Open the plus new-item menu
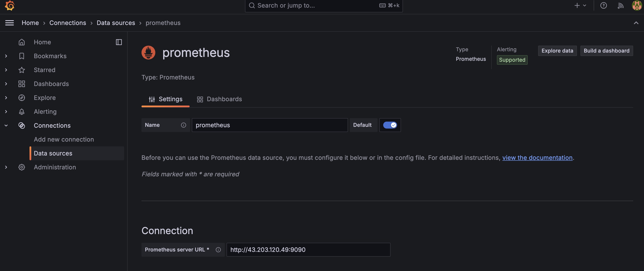This screenshot has width=644, height=271. tap(577, 5)
